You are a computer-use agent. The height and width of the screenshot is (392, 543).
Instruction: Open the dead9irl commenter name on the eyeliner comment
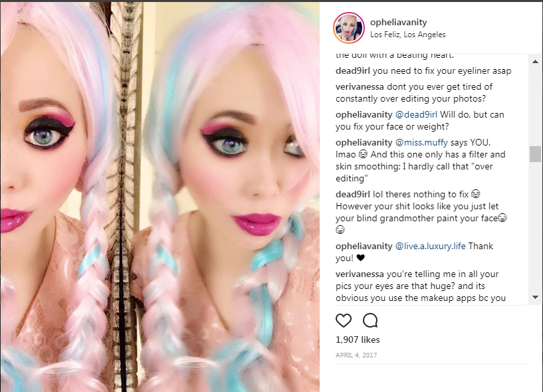click(x=352, y=71)
